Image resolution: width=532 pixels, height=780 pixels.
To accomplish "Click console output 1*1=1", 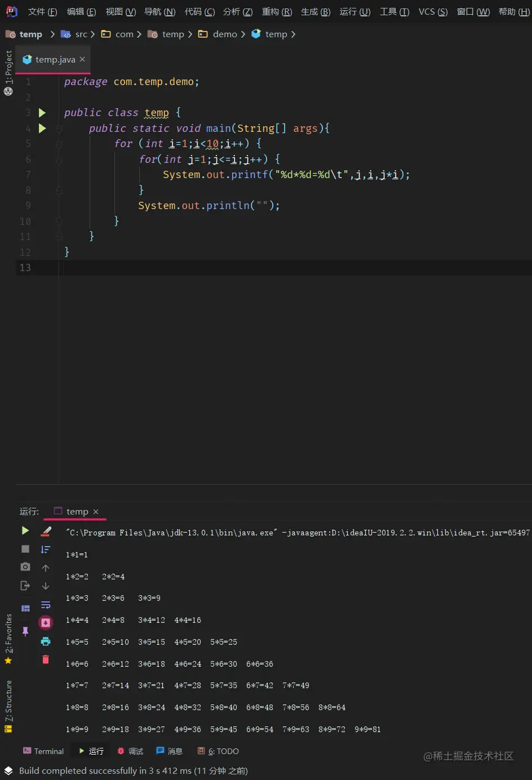I will click(77, 555).
